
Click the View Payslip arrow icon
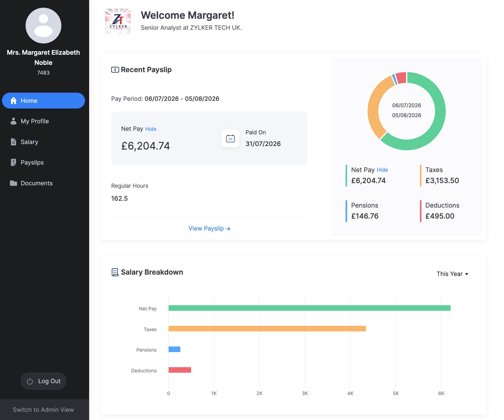tap(228, 229)
